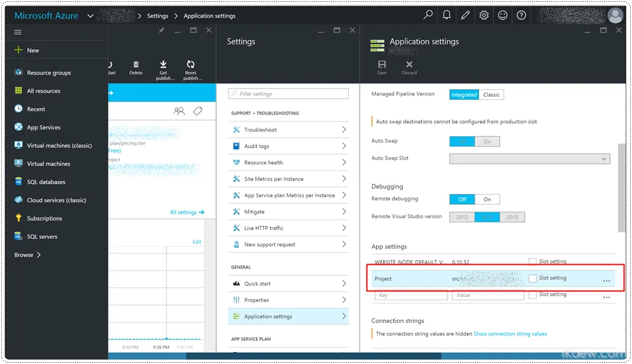Click the green plus New icon
The image size is (632, 364).
click(x=18, y=50)
